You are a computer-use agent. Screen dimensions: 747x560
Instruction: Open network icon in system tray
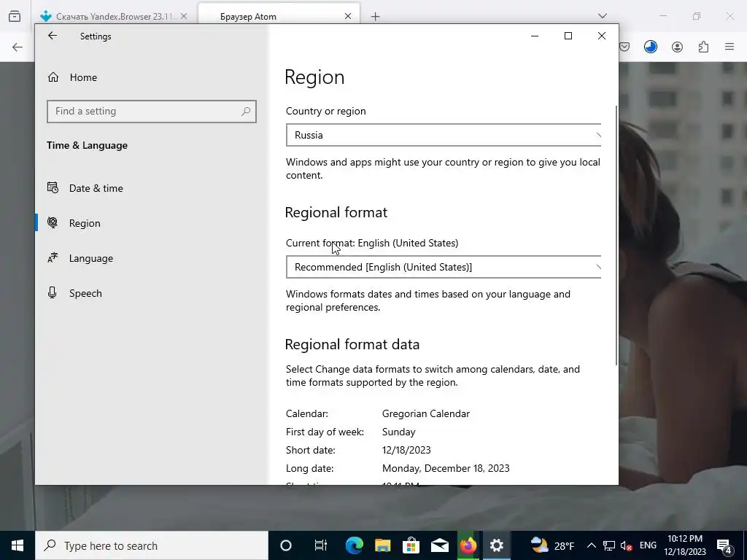pos(609,545)
